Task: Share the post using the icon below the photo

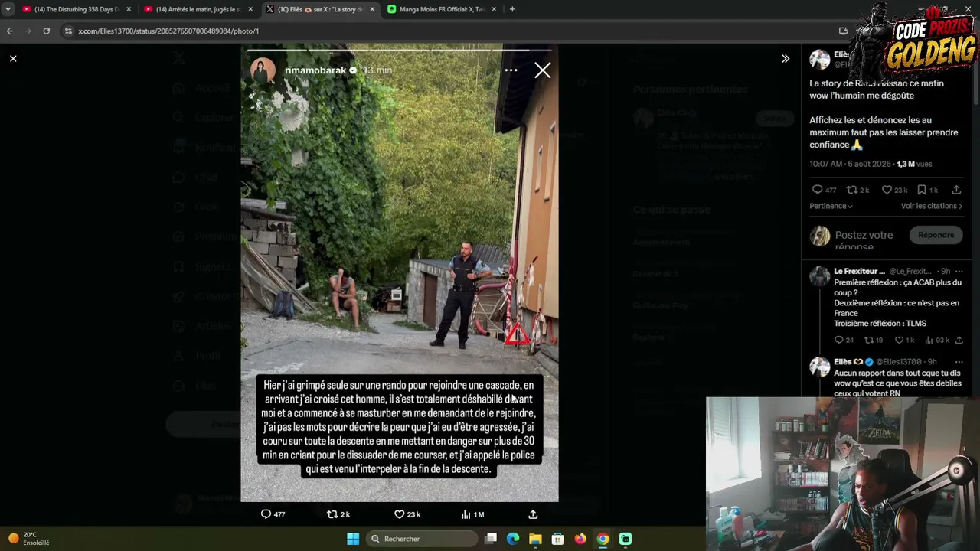Action: click(533, 514)
